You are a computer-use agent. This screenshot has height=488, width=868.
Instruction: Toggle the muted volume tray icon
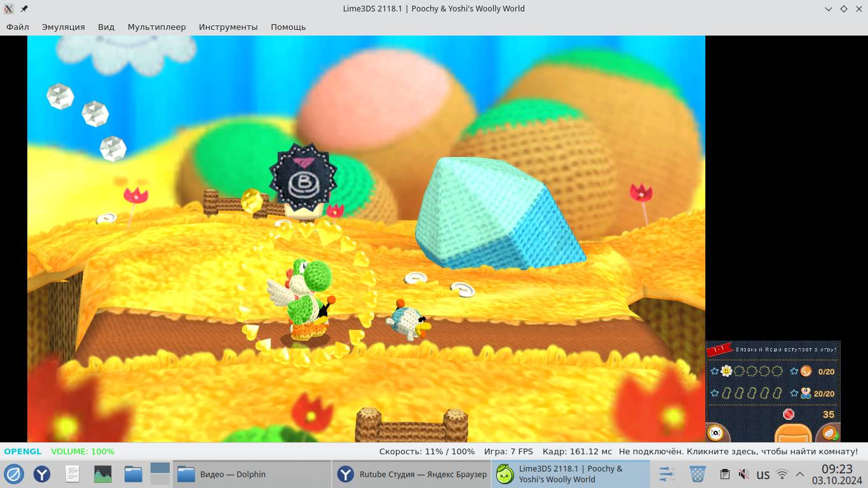coord(743,474)
